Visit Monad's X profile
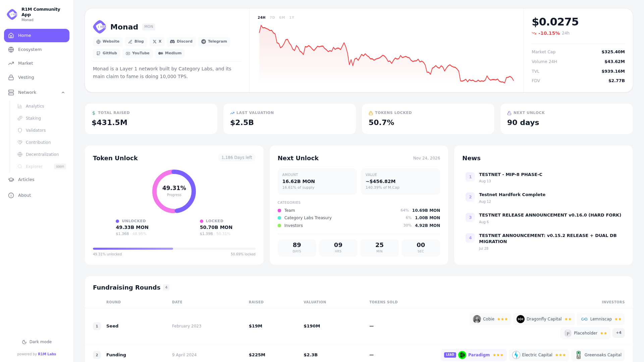Screen dimensions: 644x362 pos(157,42)
